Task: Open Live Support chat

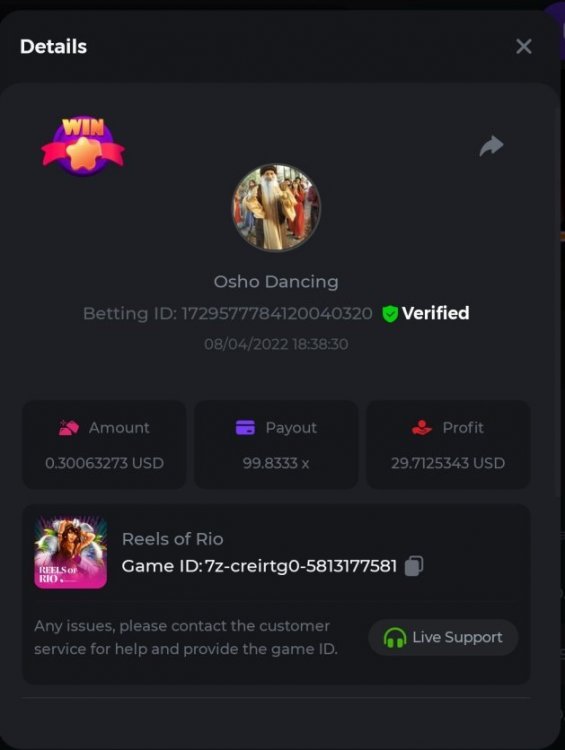Action: point(443,637)
